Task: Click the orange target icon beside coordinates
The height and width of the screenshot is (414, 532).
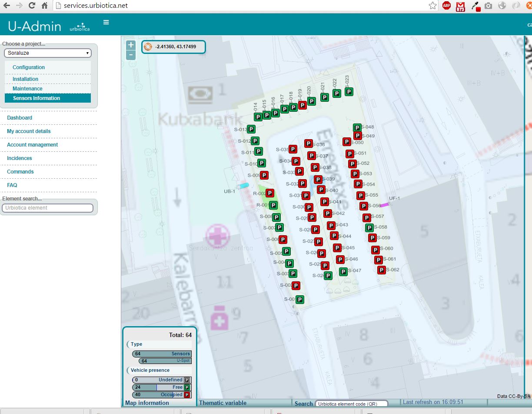Action: (x=148, y=47)
